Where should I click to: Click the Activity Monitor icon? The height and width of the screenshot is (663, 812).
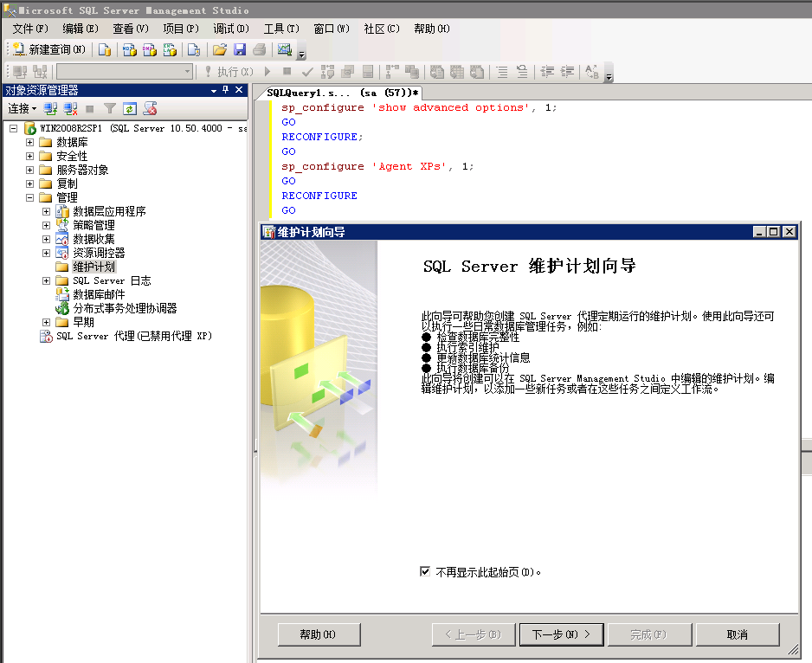pyautogui.click(x=284, y=49)
